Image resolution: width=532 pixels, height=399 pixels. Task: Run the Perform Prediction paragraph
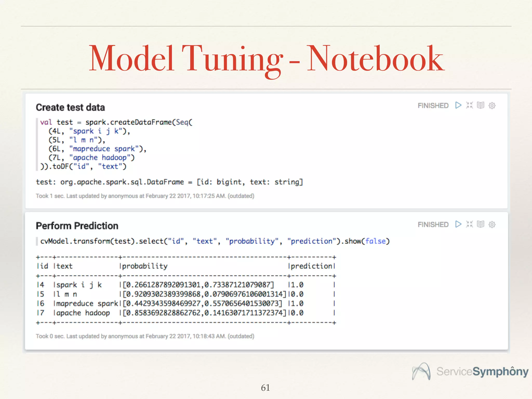pyautogui.click(x=458, y=224)
